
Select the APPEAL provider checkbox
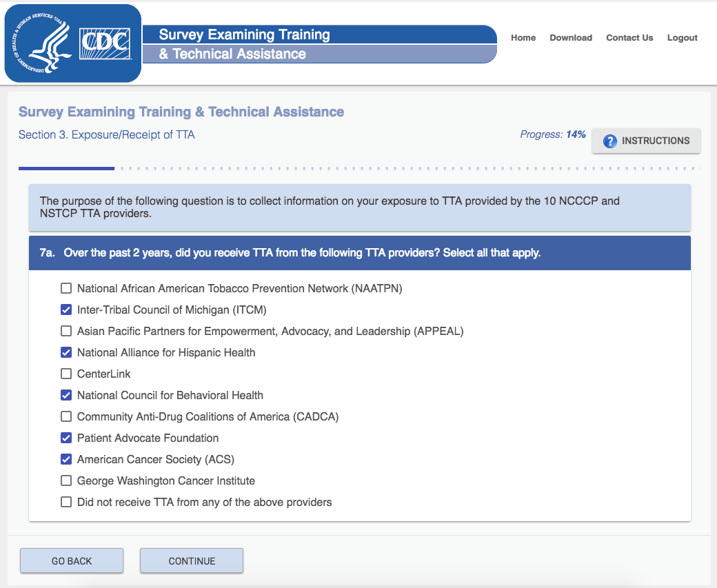point(66,331)
